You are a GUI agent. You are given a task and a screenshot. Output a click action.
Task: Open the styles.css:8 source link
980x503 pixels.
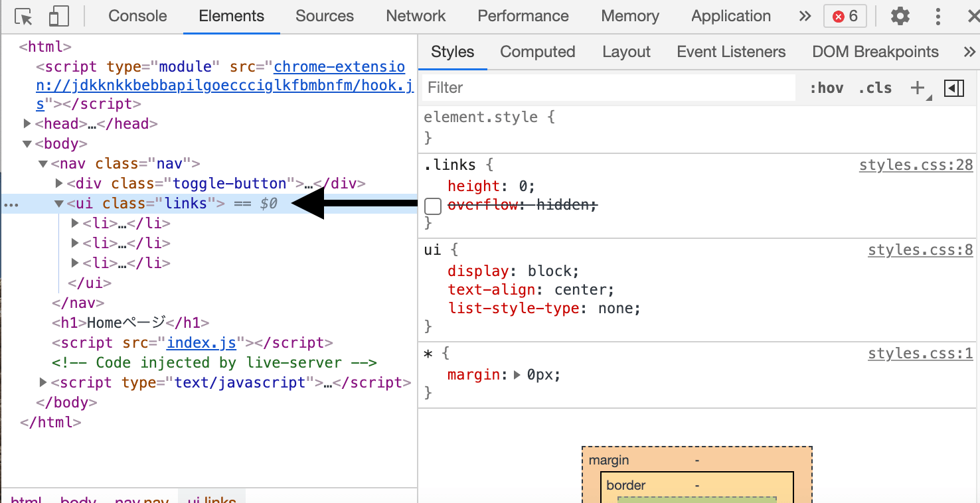920,250
